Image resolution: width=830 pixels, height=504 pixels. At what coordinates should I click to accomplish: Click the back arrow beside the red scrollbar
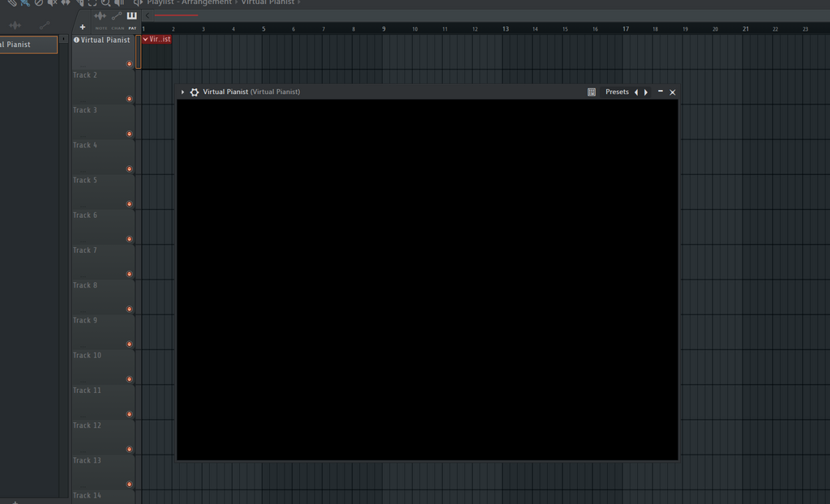(148, 15)
